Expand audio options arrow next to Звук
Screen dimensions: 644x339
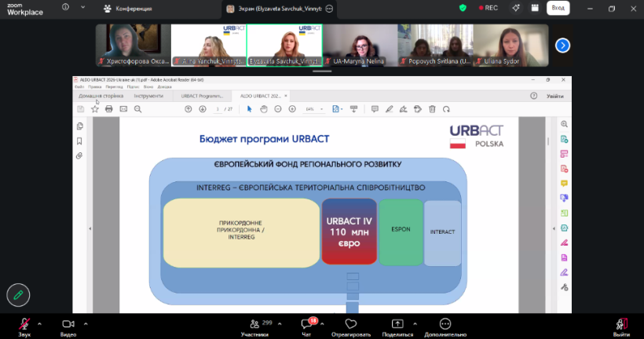[x=42, y=323]
